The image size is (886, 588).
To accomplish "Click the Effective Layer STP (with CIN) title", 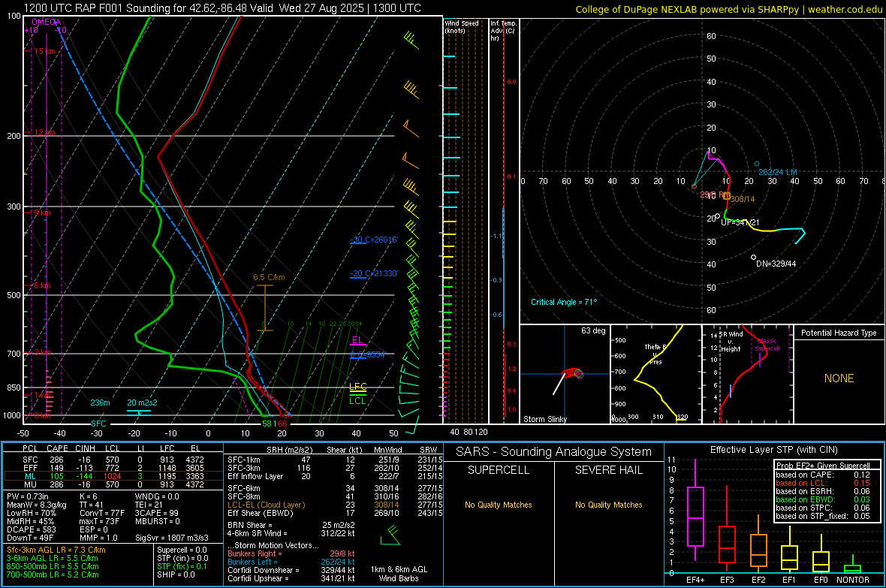I will click(x=773, y=450).
